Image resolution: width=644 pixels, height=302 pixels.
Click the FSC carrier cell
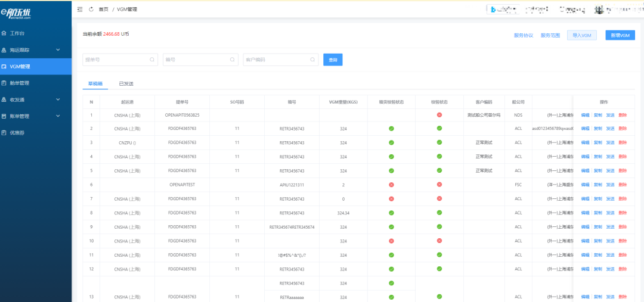point(518,185)
